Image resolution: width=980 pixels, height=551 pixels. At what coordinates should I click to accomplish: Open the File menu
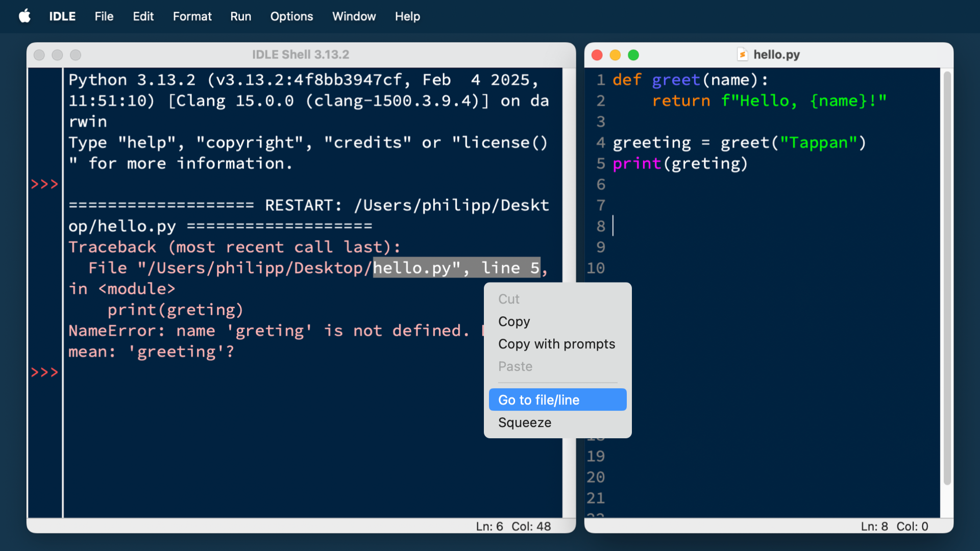pyautogui.click(x=104, y=16)
